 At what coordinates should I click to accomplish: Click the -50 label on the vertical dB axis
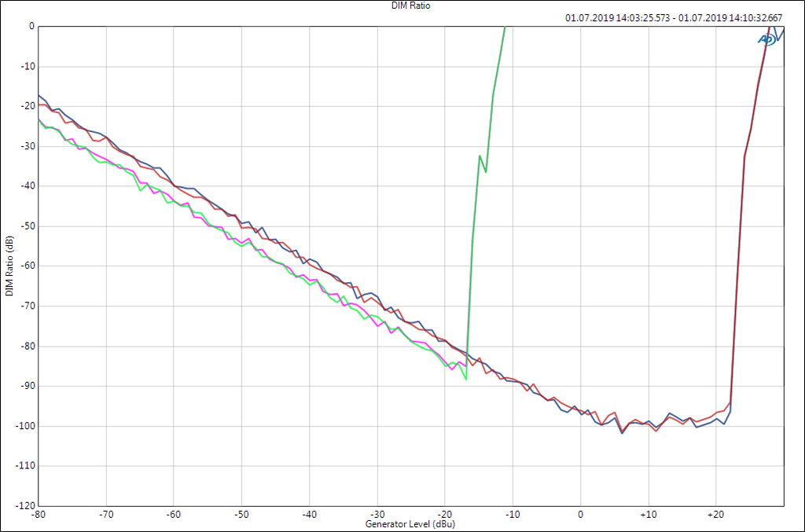[28, 226]
